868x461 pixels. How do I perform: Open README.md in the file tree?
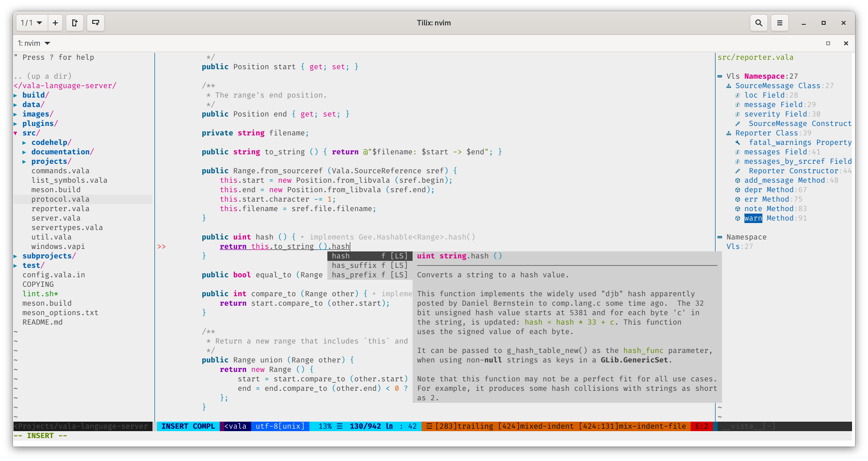[x=42, y=322]
